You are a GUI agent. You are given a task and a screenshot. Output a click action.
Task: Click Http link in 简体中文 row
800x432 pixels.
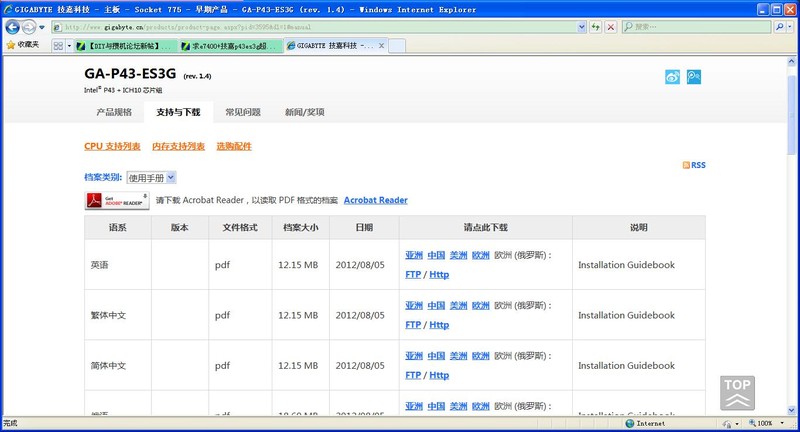click(439, 375)
